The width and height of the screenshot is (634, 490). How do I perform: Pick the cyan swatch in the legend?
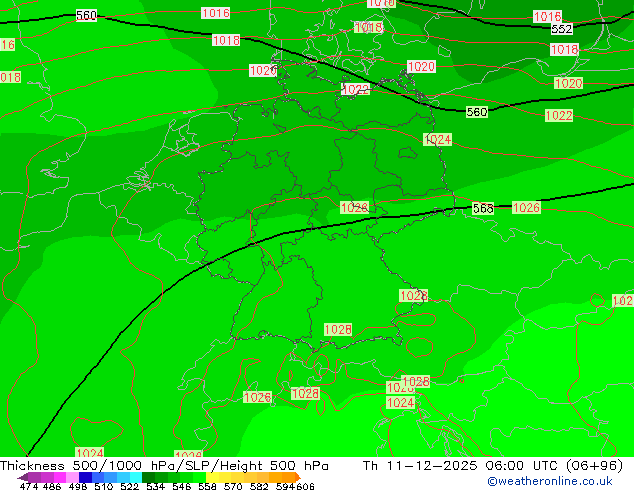pos(136,477)
